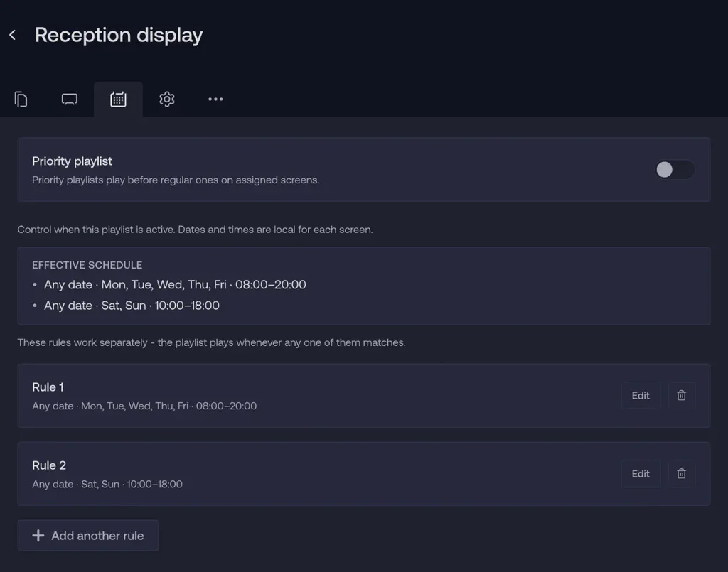Delete Rule 2 with trash icon
The height and width of the screenshot is (572, 728).
(x=681, y=474)
